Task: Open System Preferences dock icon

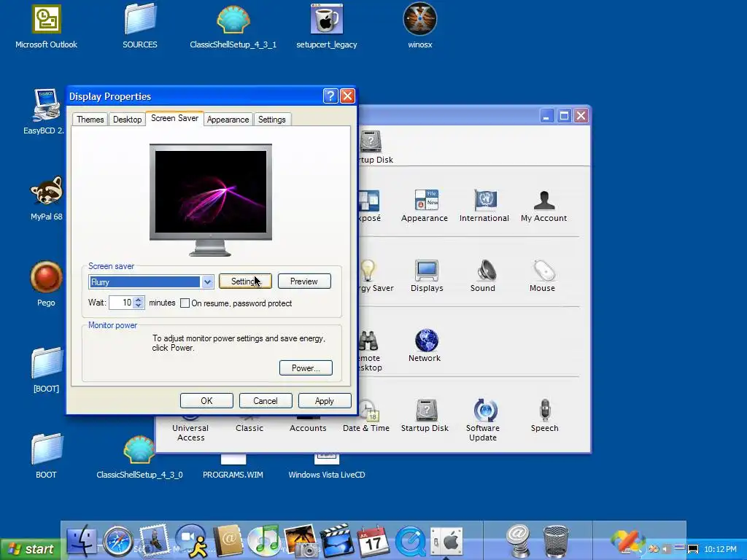Action: click(x=446, y=541)
